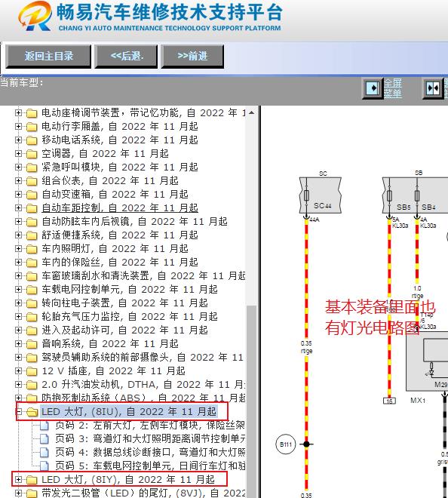Expand the 组合仪表 node
This screenshot has height=498, width=448.
click(18, 181)
